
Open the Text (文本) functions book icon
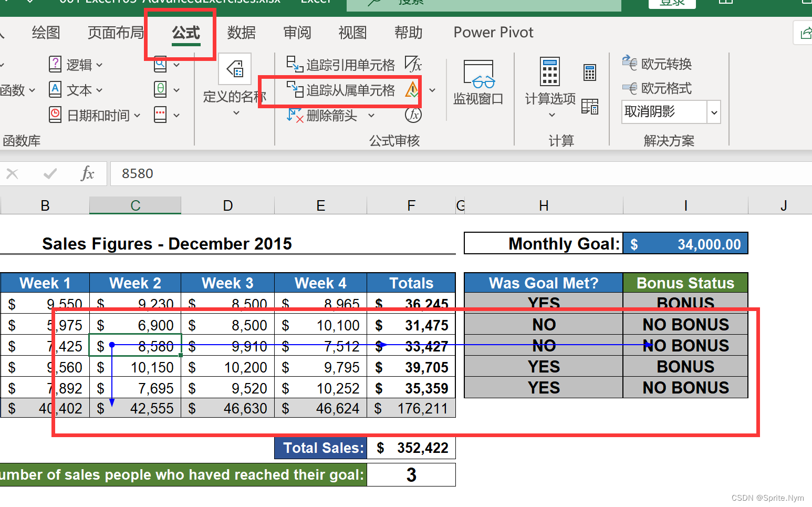click(x=55, y=89)
